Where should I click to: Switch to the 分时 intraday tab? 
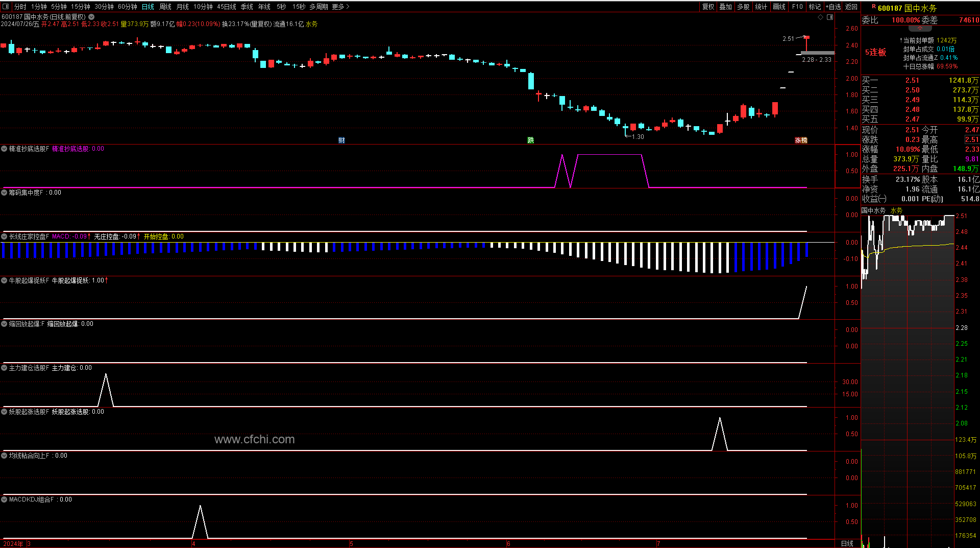click(20, 7)
